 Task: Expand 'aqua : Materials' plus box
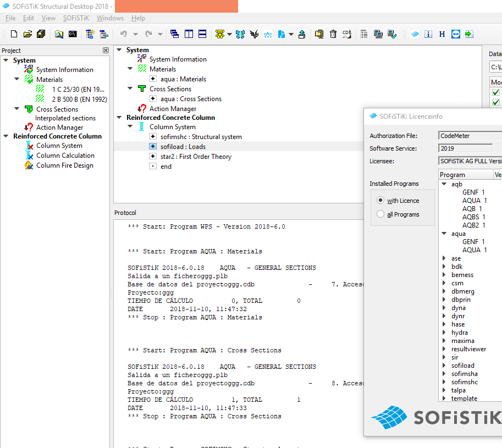click(x=153, y=79)
